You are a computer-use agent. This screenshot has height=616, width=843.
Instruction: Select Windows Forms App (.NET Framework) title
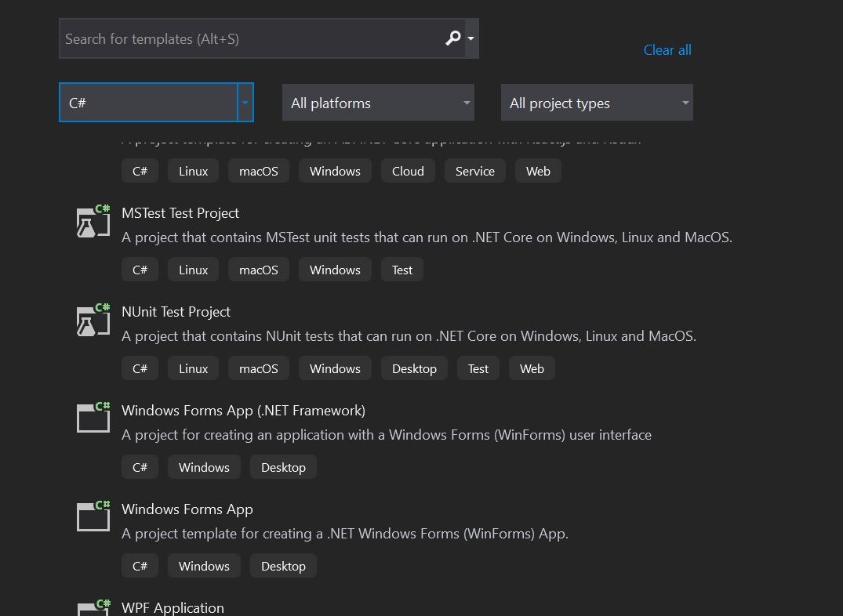[x=244, y=410]
